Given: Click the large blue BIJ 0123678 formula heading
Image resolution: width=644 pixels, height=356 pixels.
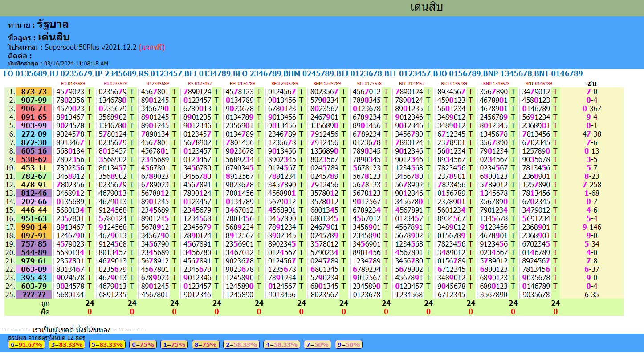Looking at the screenshot, I should point(359,74).
